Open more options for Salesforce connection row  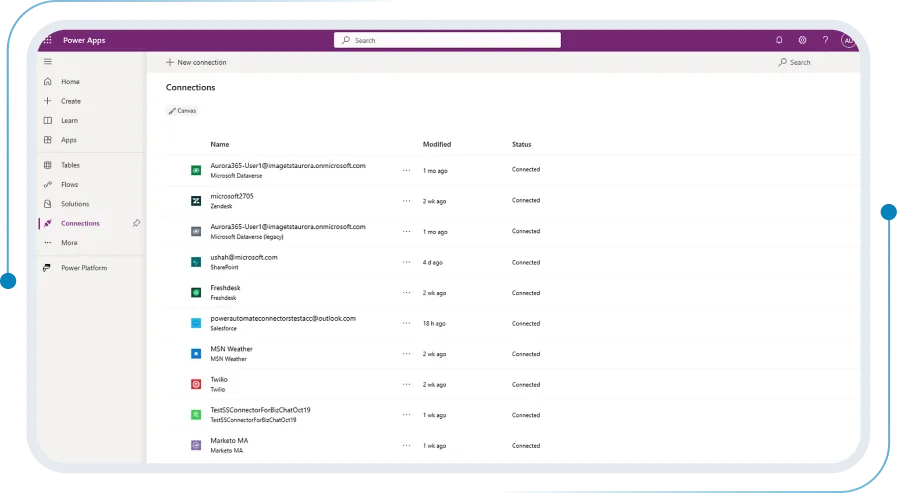click(x=406, y=323)
